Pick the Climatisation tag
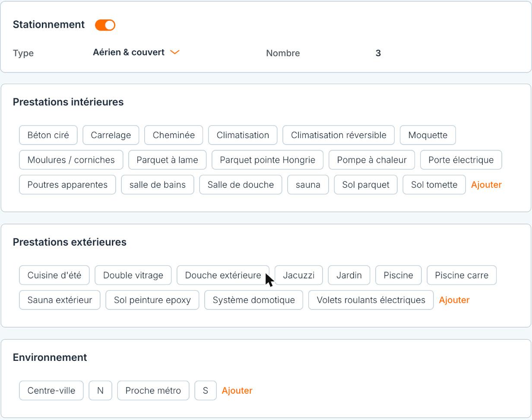 pos(243,135)
